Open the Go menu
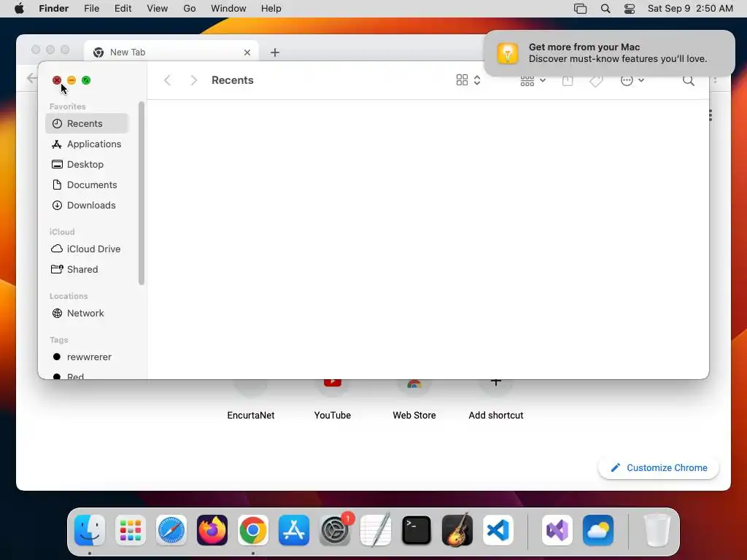The width and height of the screenshot is (747, 560). pos(190,9)
